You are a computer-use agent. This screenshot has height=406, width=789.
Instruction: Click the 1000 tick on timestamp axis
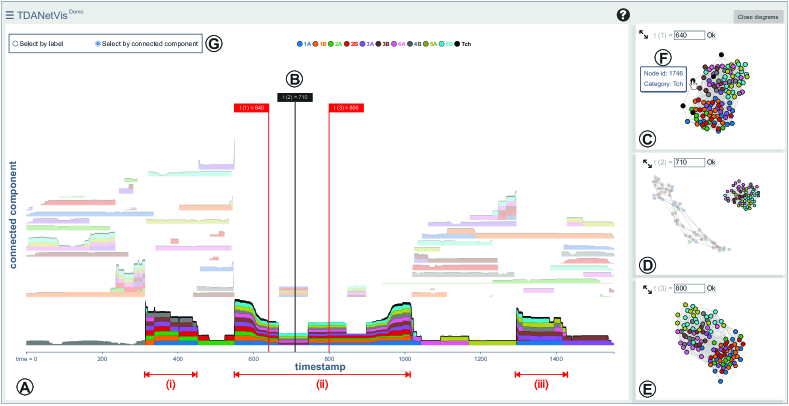pyautogui.click(x=404, y=360)
